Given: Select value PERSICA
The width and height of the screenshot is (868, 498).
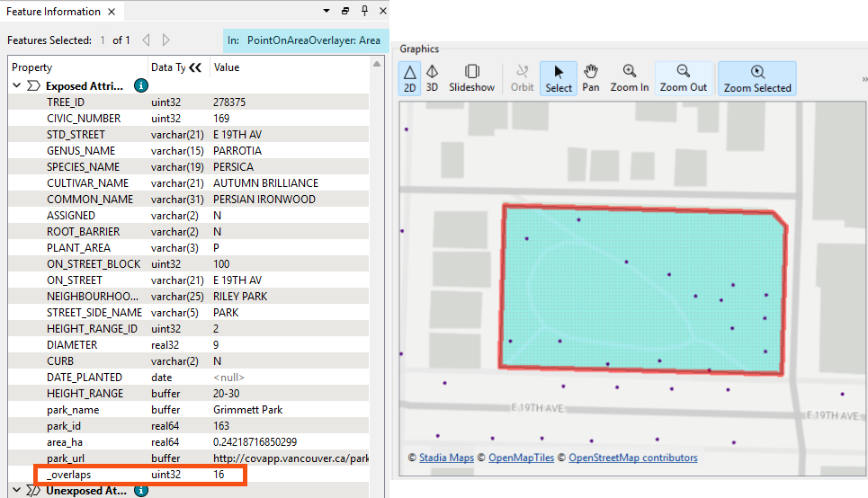Looking at the screenshot, I should [233, 167].
